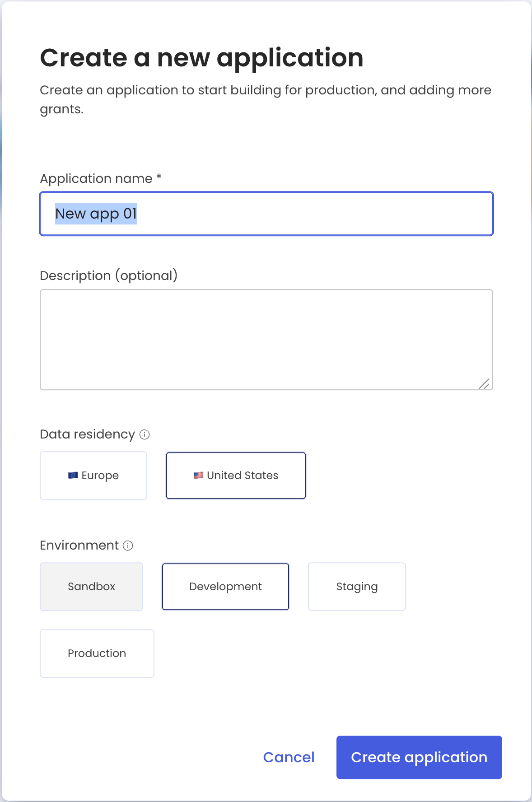Click the Application name label
Image resolution: width=532 pixels, height=802 pixels.
coord(96,178)
